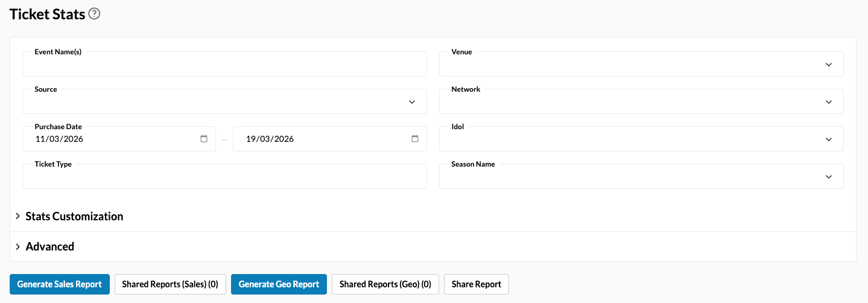Click Generate Geo Report button
Image resolution: width=868 pixels, height=303 pixels.
[279, 284]
